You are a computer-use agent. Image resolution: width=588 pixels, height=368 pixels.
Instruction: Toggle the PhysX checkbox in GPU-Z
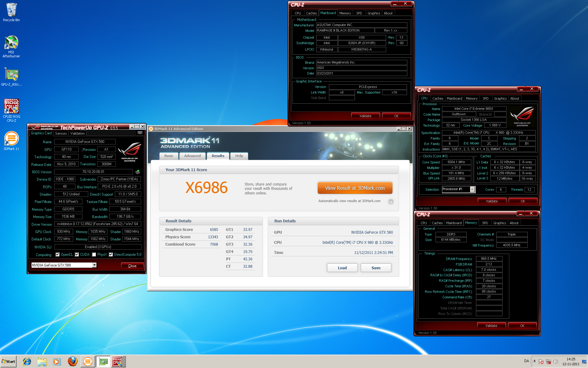tap(94, 255)
